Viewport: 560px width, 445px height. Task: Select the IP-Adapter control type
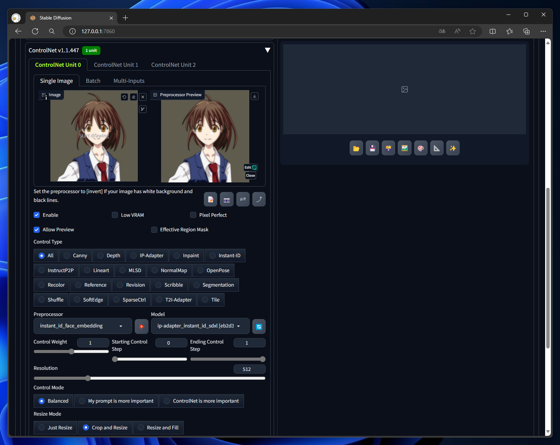pyautogui.click(x=147, y=256)
